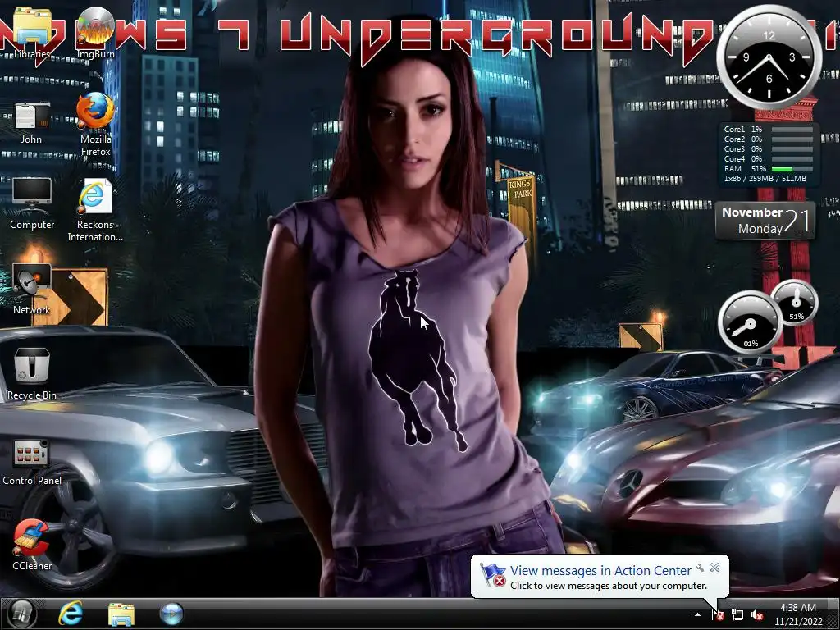Click the Action Center flag tray icon
The width and height of the screenshot is (840, 630).
[x=717, y=614]
